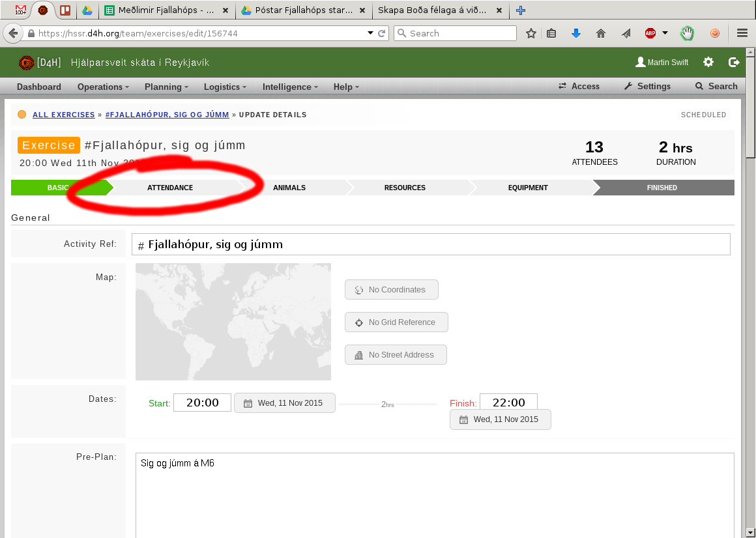Open the Gmail pinned tab
This screenshot has height=538, width=756.
click(x=21, y=10)
